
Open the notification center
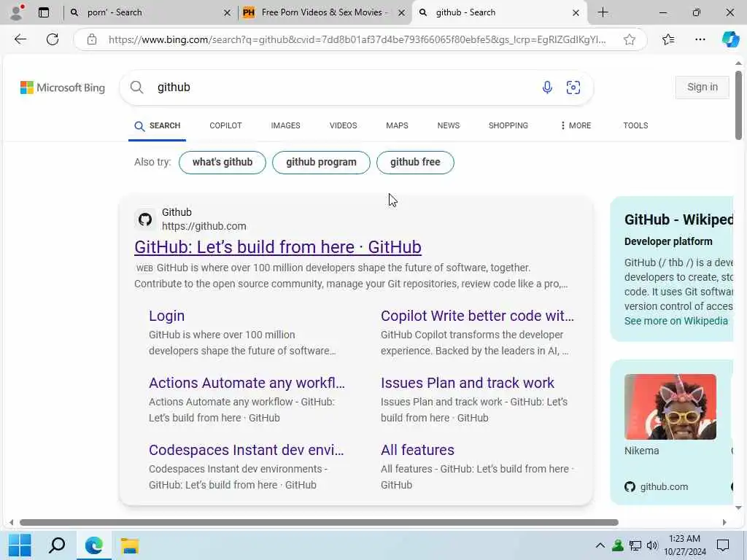click(x=723, y=545)
